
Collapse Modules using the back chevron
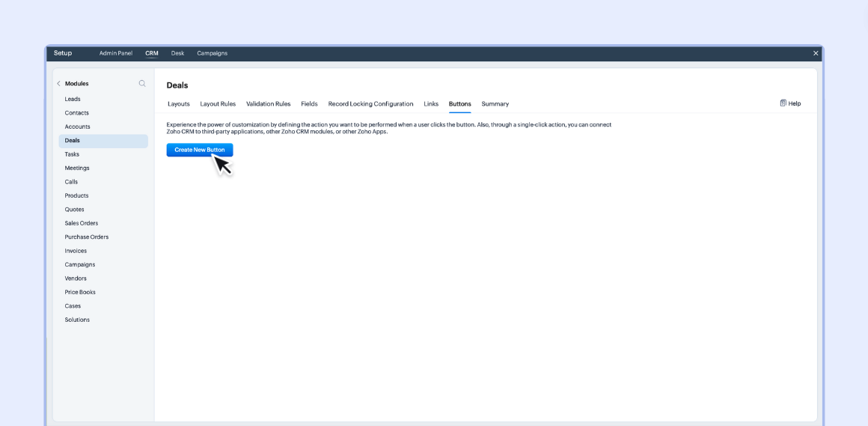58,84
